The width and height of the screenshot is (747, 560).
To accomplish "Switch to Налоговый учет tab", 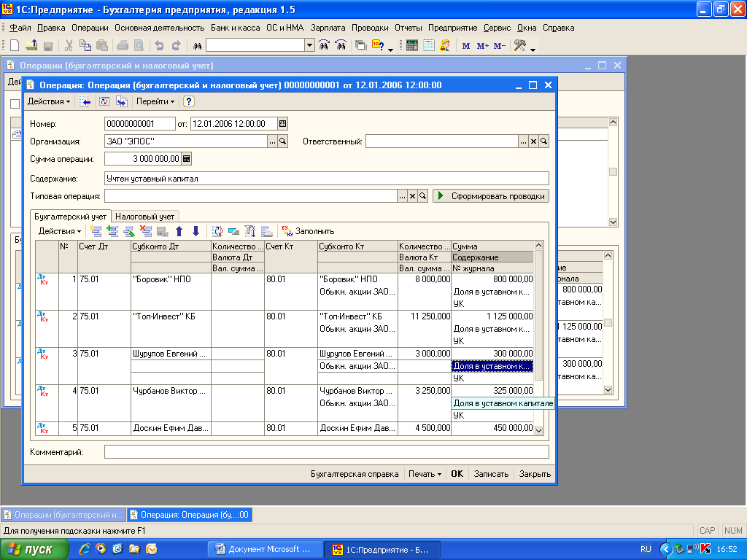I will click(145, 217).
